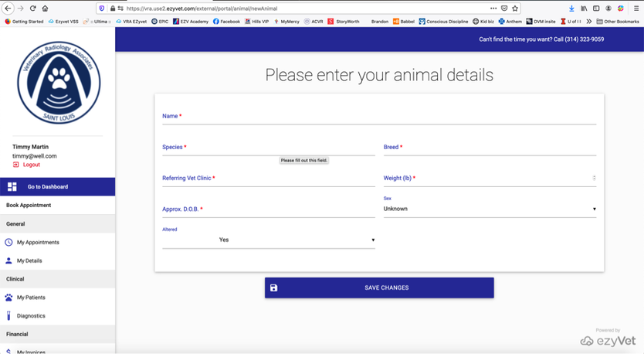
Task: Click the red Logout arrow icon
Action: coord(16,165)
